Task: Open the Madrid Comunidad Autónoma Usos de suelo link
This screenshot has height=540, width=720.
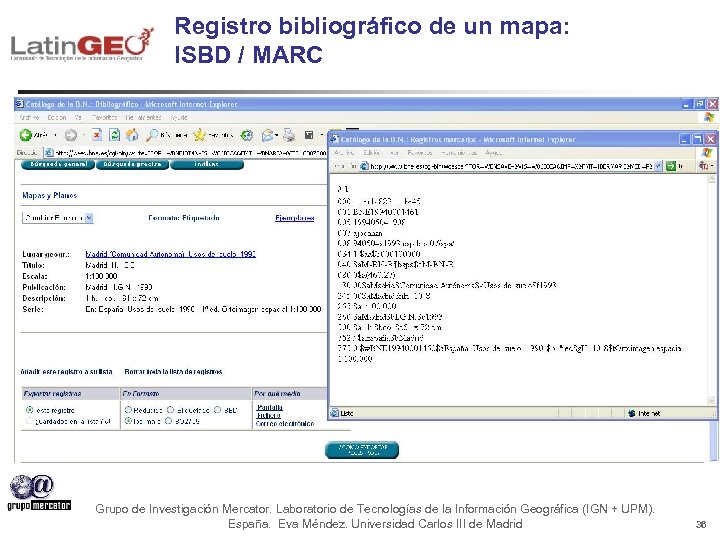Action: (170, 254)
